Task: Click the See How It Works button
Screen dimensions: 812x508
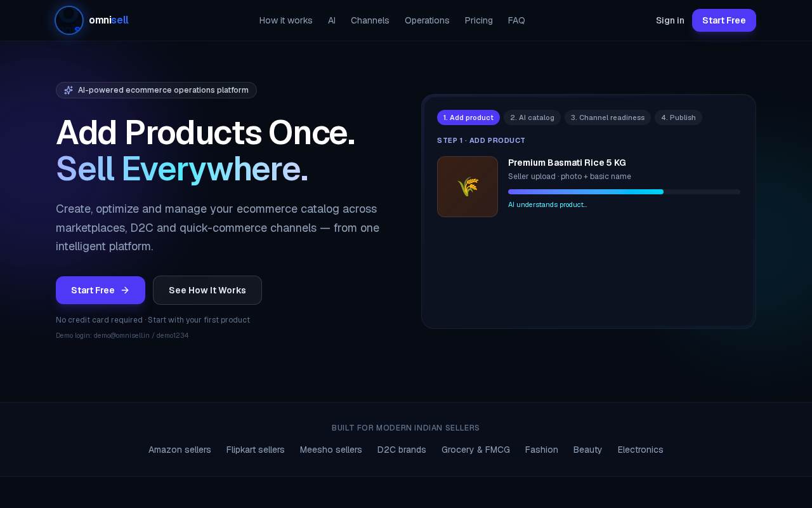Action: [x=207, y=290]
